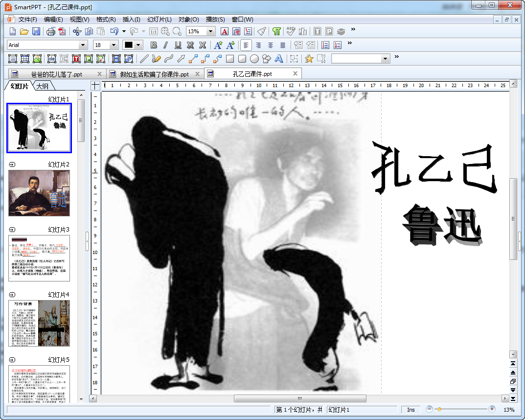Toggle formatting marks with the green pilcrow icon
Viewport: 525px width, 420px height.
click(x=276, y=31)
